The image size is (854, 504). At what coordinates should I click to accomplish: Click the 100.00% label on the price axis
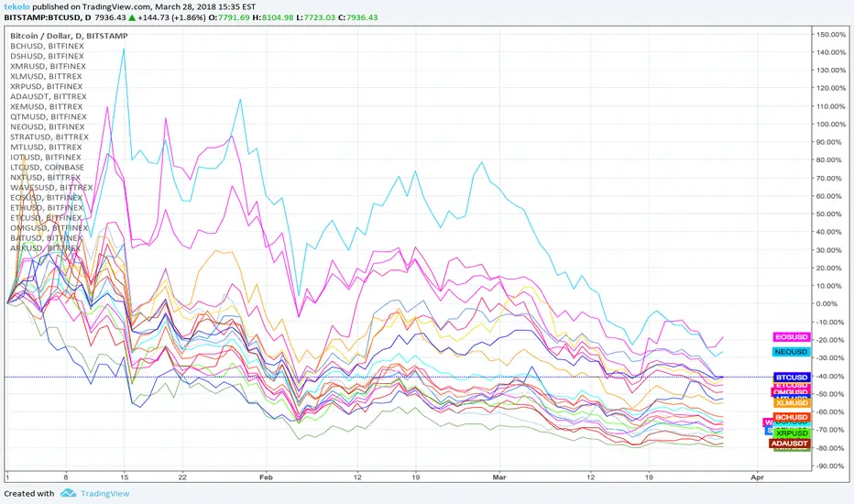pyautogui.click(x=831, y=125)
